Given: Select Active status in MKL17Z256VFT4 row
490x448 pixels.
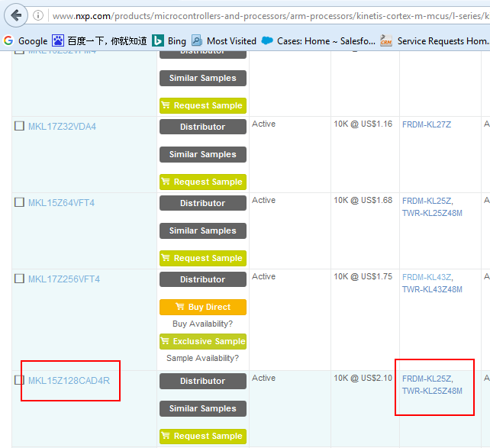Looking at the screenshot, I should 264,276.
